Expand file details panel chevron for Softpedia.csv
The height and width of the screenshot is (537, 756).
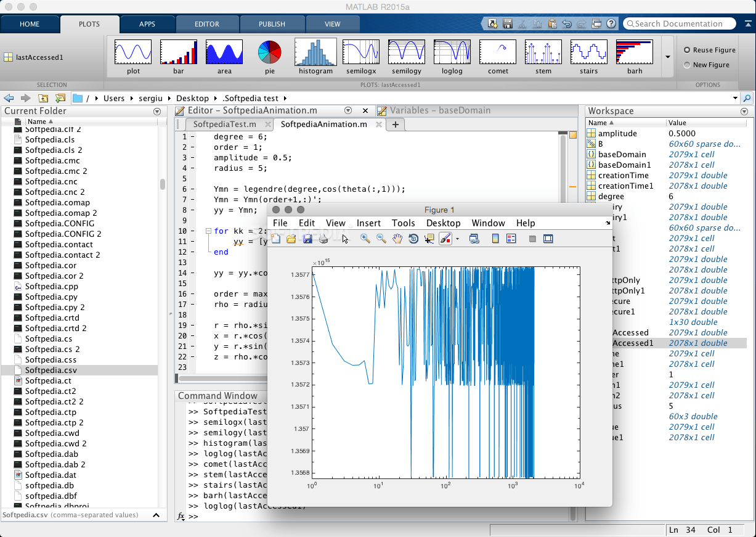156,515
